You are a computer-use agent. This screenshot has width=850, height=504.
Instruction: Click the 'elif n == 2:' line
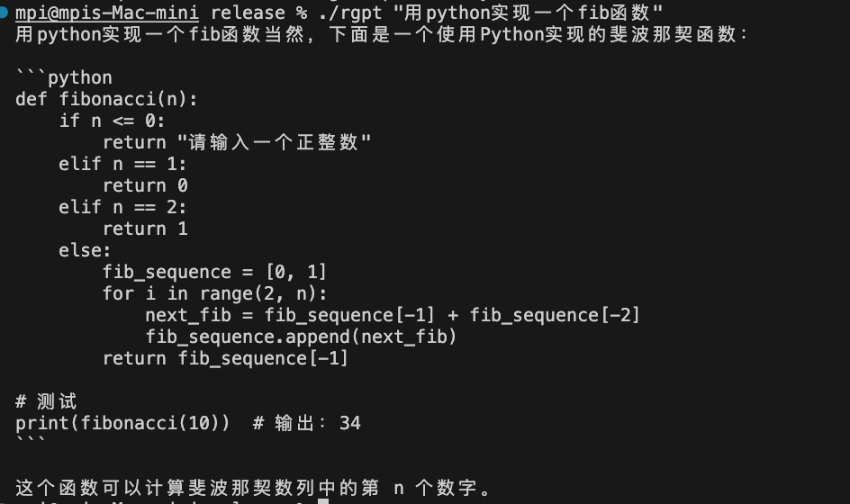pyautogui.click(x=122, y=208)
